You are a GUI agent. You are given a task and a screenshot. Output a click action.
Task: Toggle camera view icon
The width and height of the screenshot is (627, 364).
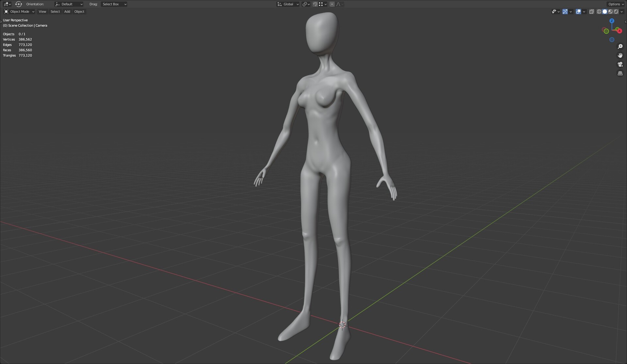620,64
